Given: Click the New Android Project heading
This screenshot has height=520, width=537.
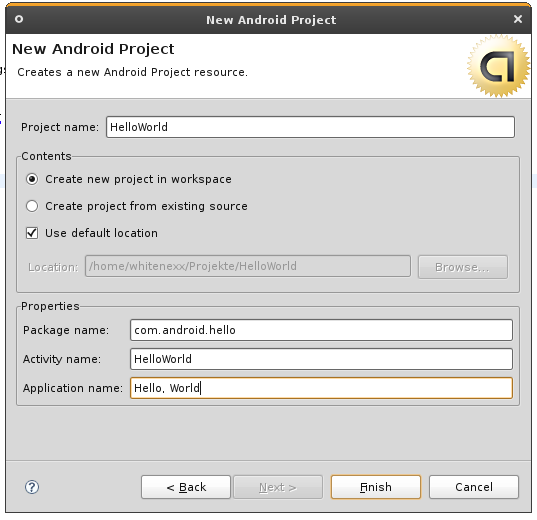Looking at the screenshot, I should pos(93,49).
